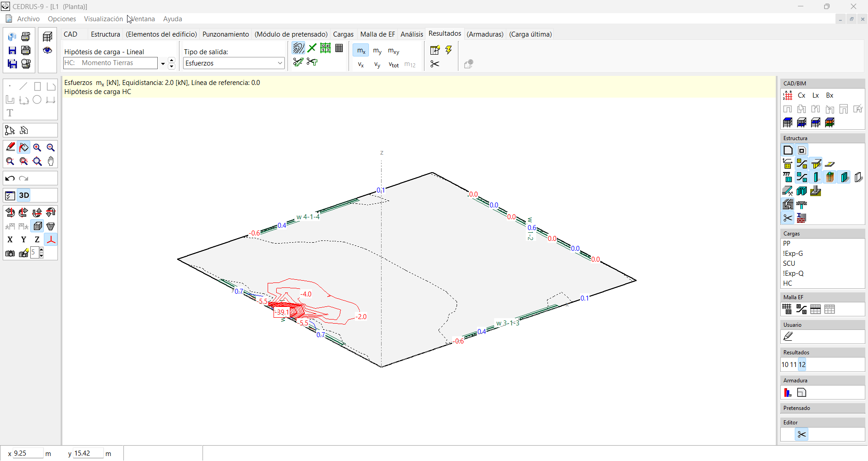Click the lightning bolt icon
The width and height of the screenshot is (868, 461).
click(x=448, y=50)
